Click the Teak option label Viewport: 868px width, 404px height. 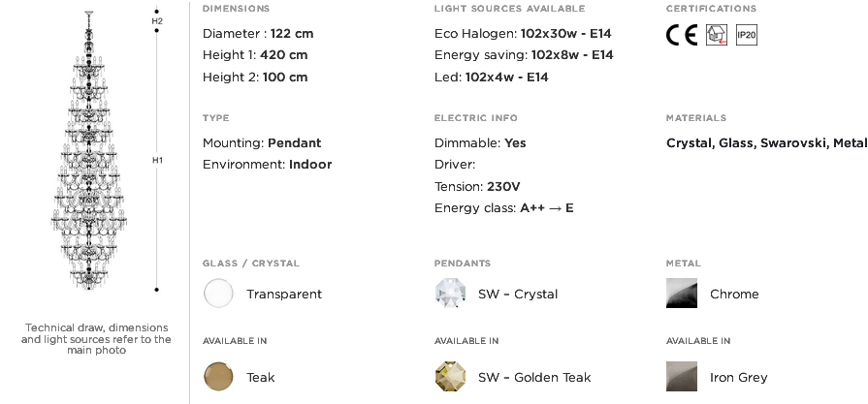pyautogui.click(x=260, y=378)
